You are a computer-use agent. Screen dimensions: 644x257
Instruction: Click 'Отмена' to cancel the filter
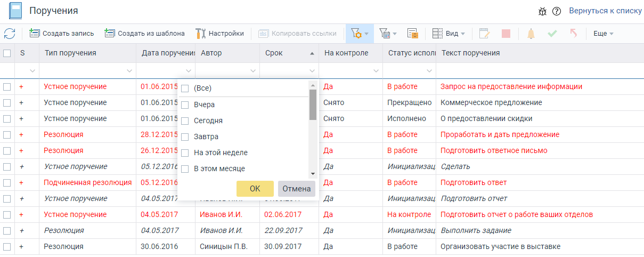point(297,189)
